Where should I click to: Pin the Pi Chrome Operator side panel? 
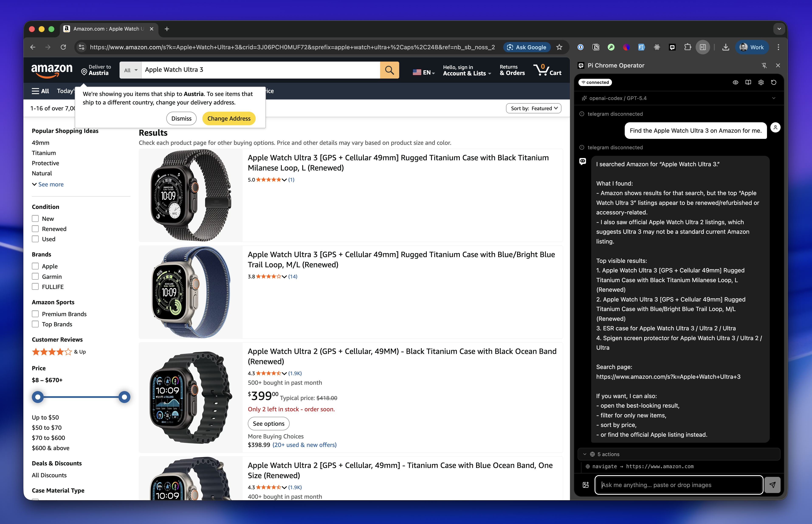(x=764, y=66)
